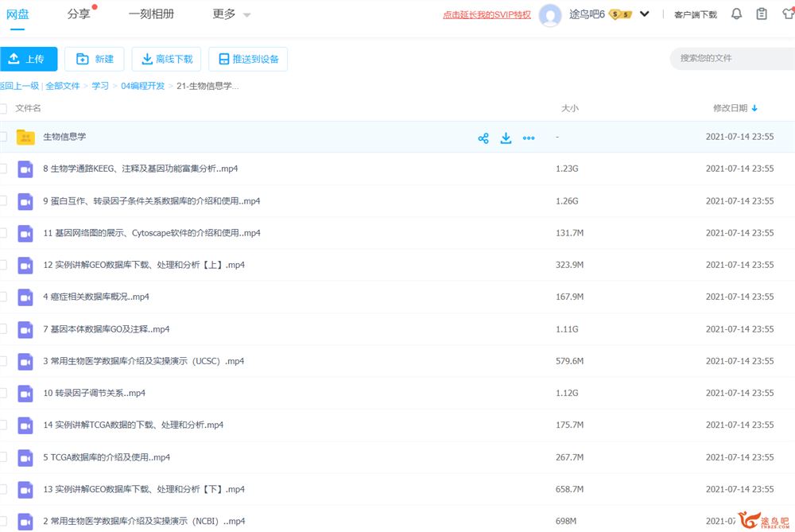
Task: Open the three-dots more menu on folder row
Action: point(529,138)
